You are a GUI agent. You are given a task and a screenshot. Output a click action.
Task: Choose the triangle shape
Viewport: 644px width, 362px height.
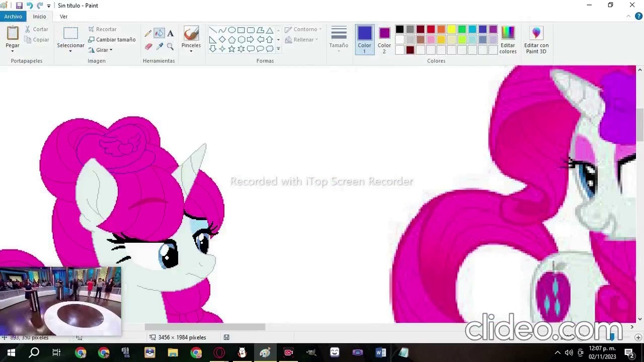[x=270, y=30]
